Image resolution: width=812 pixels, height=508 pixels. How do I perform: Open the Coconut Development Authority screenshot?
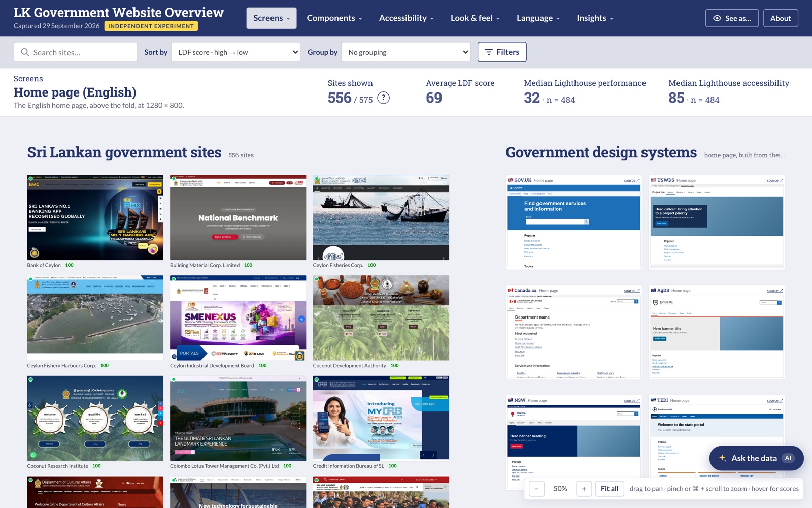click(381, 318)
